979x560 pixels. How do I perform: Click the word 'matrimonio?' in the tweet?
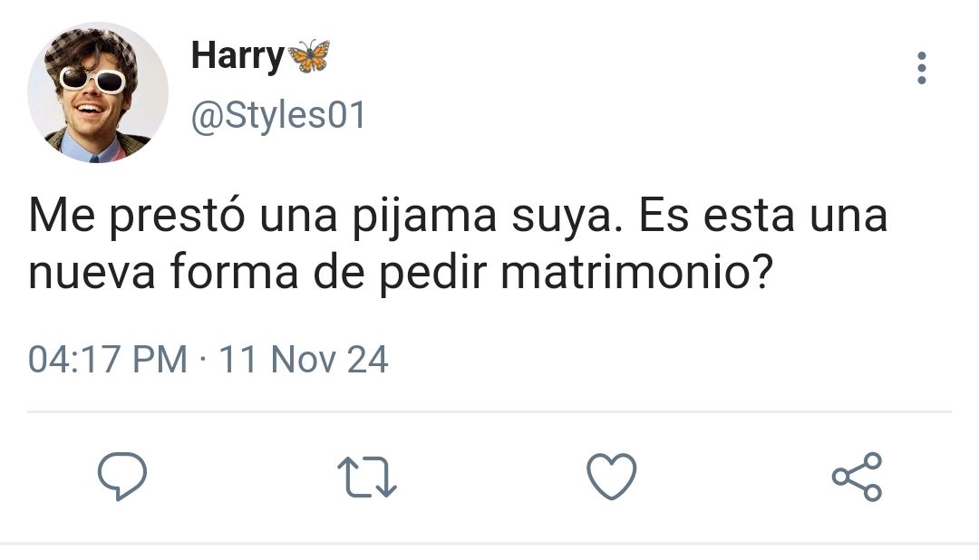click(637, 272)
